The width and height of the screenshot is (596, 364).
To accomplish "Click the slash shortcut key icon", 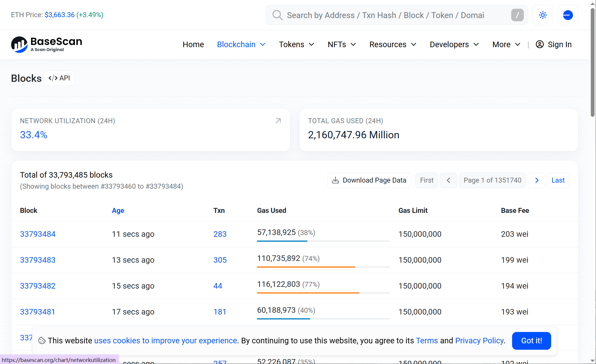I will point(517,15).
